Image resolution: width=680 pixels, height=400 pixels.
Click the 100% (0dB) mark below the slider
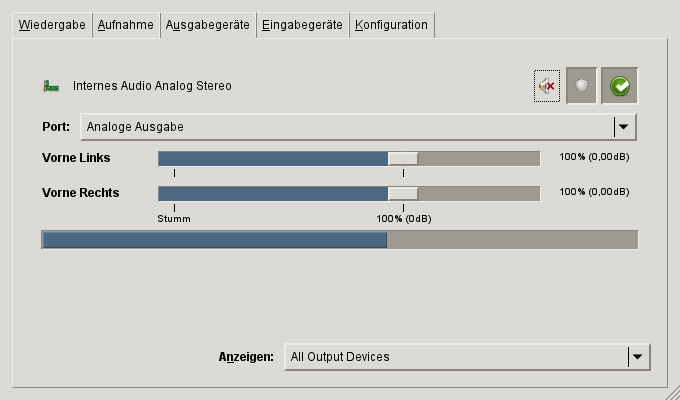tap(404, 217)
